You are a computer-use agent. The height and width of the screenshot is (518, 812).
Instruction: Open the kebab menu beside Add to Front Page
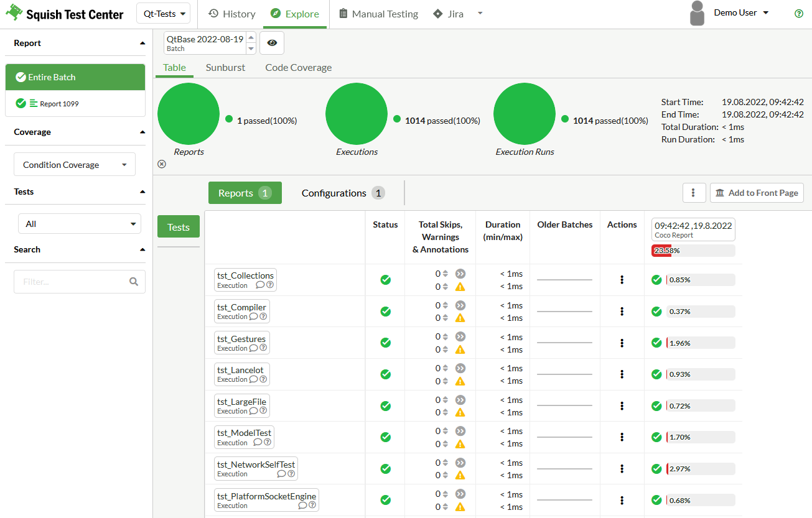[694, 193]
